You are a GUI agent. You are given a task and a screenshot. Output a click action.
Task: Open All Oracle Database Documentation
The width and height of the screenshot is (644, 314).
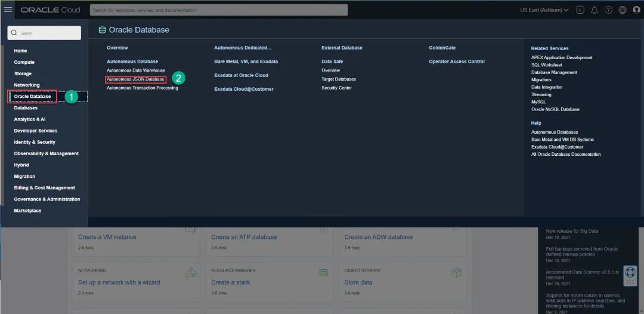click(566, 154)
